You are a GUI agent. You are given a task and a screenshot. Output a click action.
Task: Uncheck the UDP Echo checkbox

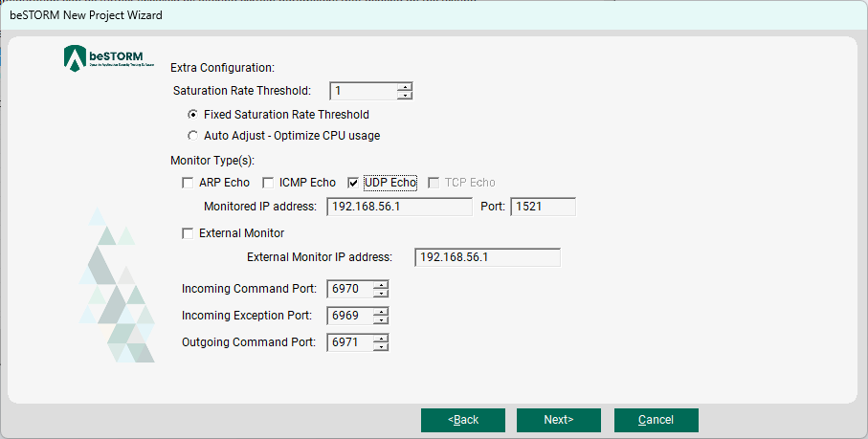click(x=353, y=183)
